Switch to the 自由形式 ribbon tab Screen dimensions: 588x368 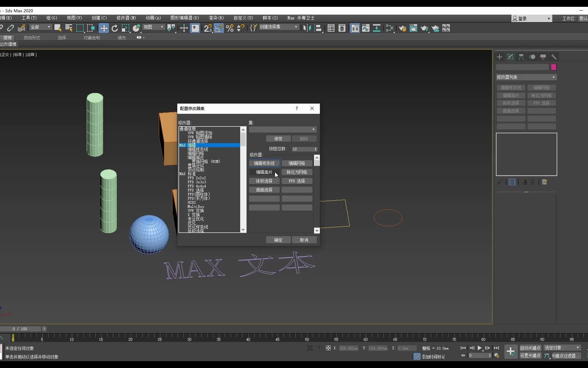(32, 38)
